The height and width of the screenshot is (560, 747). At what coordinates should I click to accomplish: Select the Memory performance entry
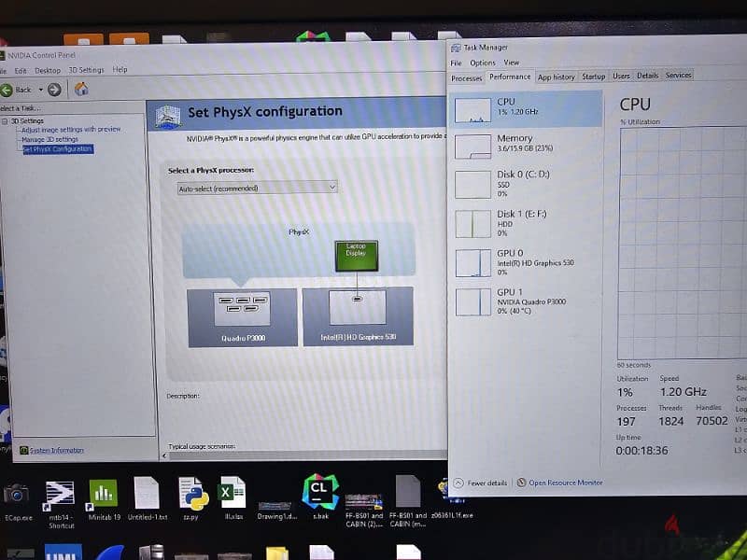[527, 145]
